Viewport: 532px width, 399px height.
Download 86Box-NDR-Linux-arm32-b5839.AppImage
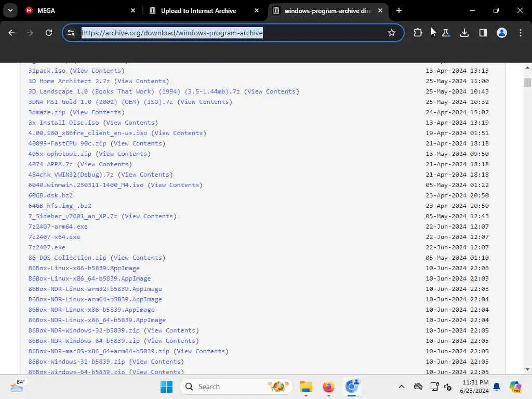96,289
